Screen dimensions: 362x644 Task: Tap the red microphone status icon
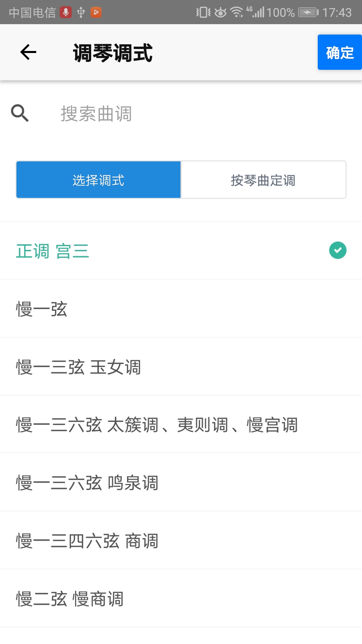point(66,12)
